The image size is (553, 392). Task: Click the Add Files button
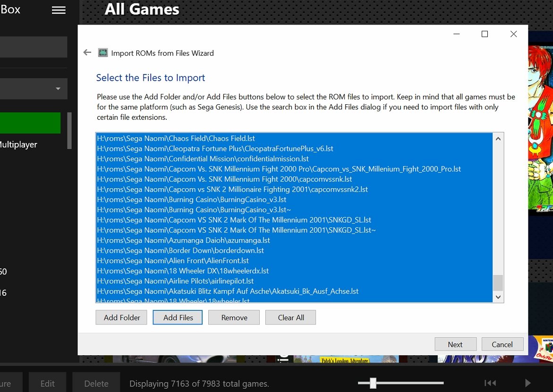tap(178, 317)
